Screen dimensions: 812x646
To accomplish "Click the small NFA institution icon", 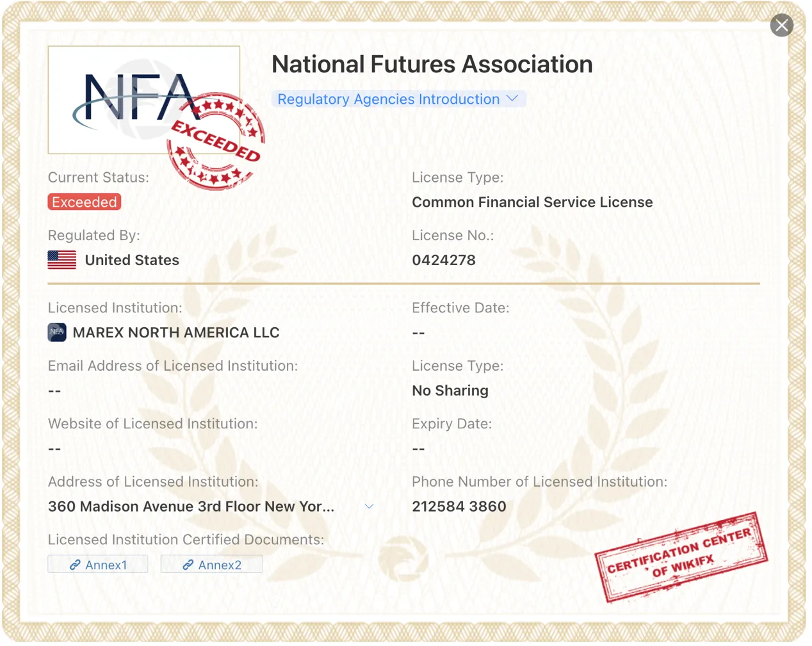I will point(57,332).
